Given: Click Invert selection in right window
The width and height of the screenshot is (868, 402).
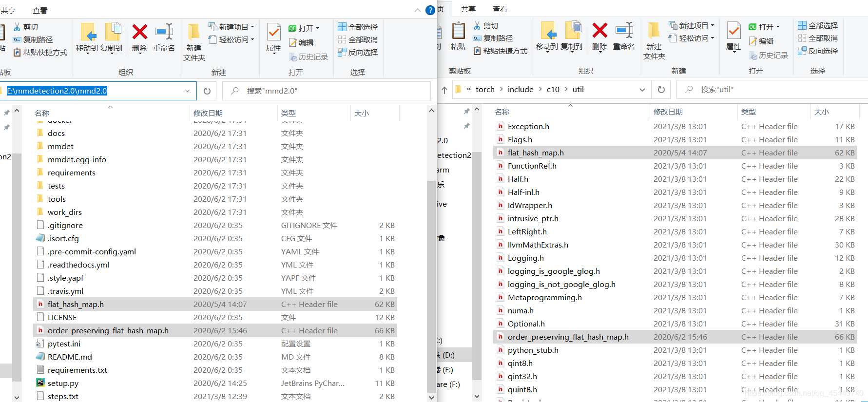Looking at the screenshot, I should 818,51.
